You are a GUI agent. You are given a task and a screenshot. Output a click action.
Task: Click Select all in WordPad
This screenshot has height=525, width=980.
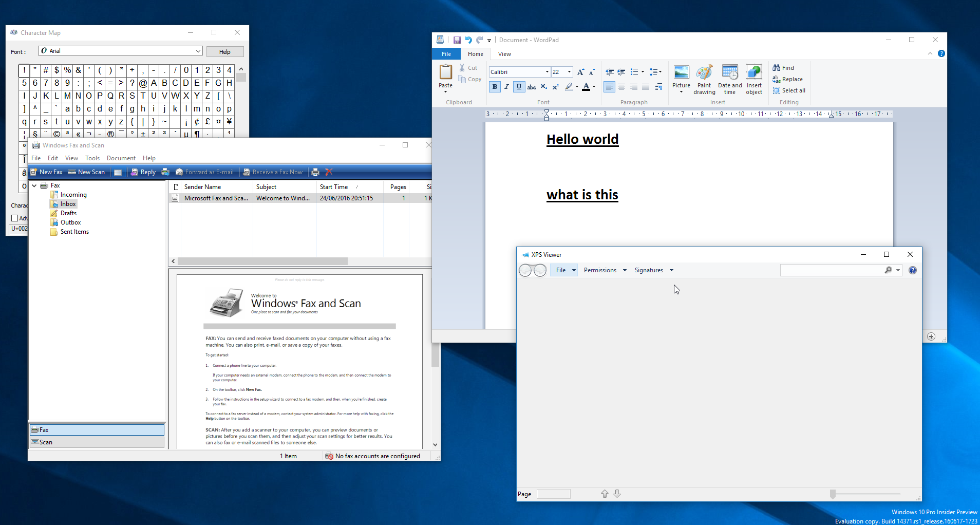pyautogui.click(x=789, y=90)
